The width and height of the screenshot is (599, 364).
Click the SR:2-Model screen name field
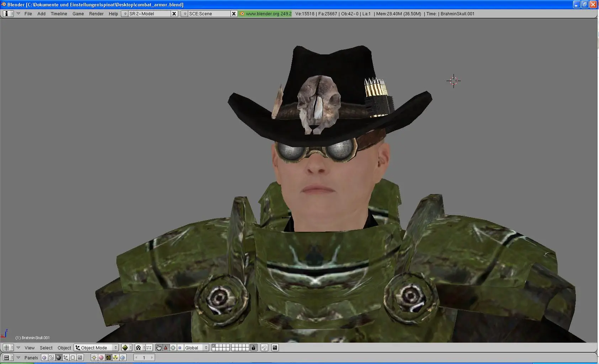click(149, 14)
